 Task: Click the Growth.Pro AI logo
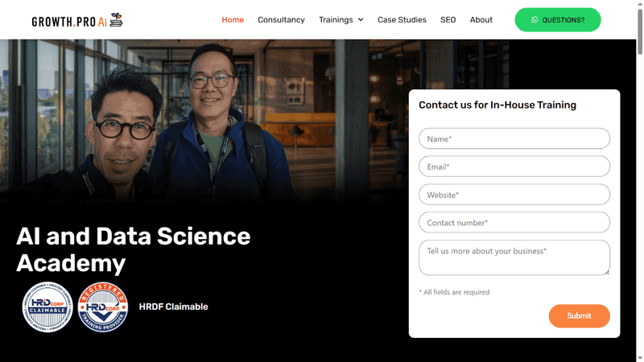[77, 20]
